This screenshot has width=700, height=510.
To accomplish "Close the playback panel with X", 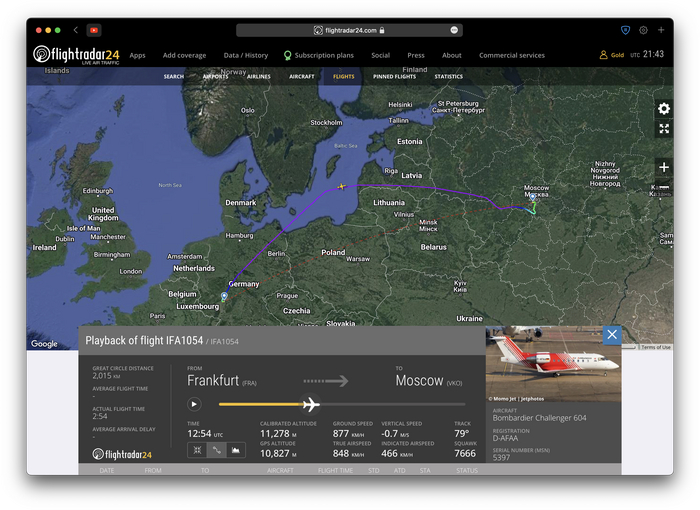I will pyautogui.click(x=612, y=334).
